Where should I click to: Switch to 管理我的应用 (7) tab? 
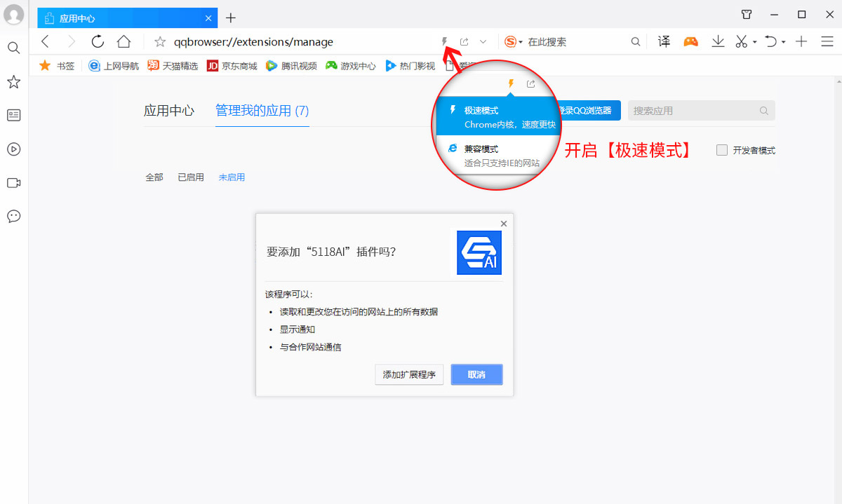pos(262,111)
